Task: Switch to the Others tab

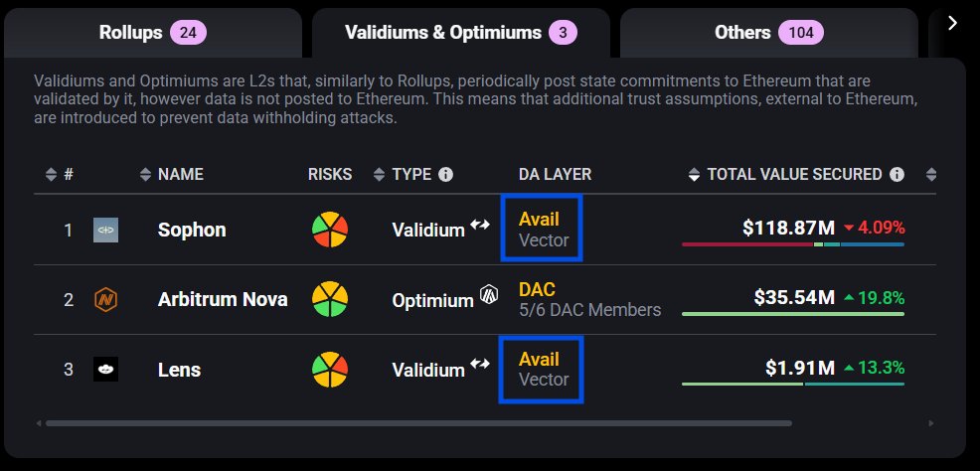Action: (768, 33)
